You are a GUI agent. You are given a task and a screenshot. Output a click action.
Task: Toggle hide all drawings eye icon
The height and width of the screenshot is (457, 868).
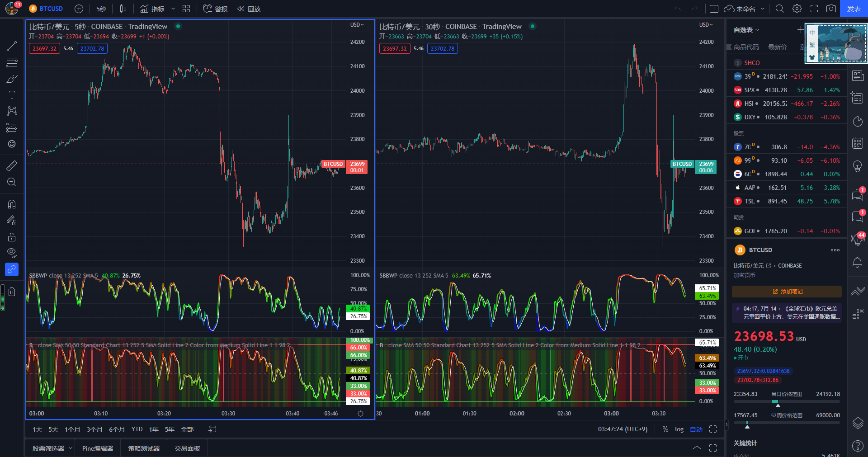(12, 253)
